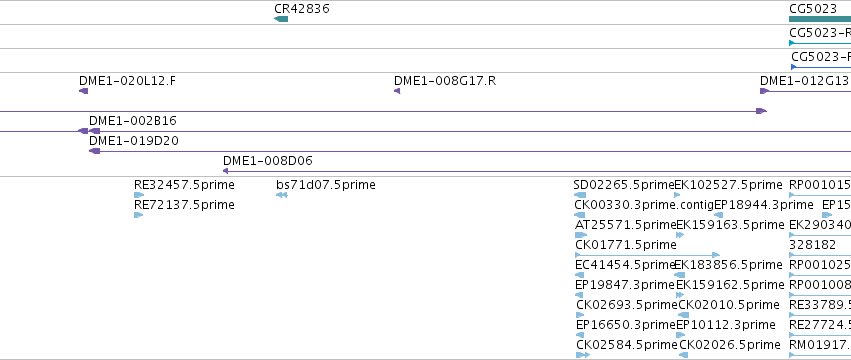851x360 pixels.
Task: Select the teal CR42836 gene arrow glyph
Action: (281, 19)
